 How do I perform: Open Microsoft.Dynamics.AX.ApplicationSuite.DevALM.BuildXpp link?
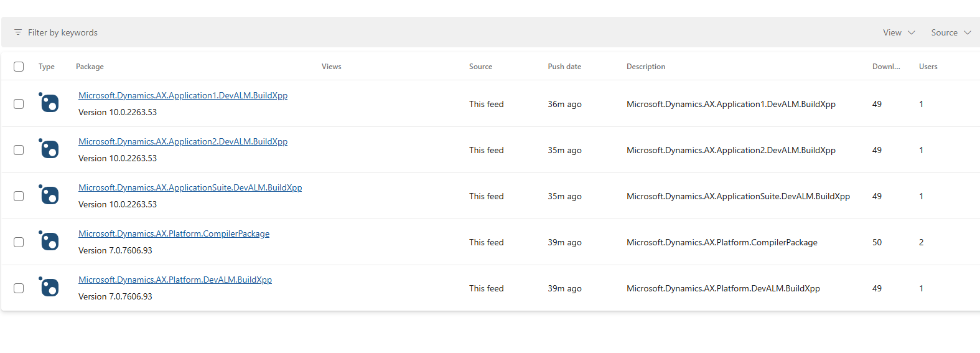click(x=190, y=187)
